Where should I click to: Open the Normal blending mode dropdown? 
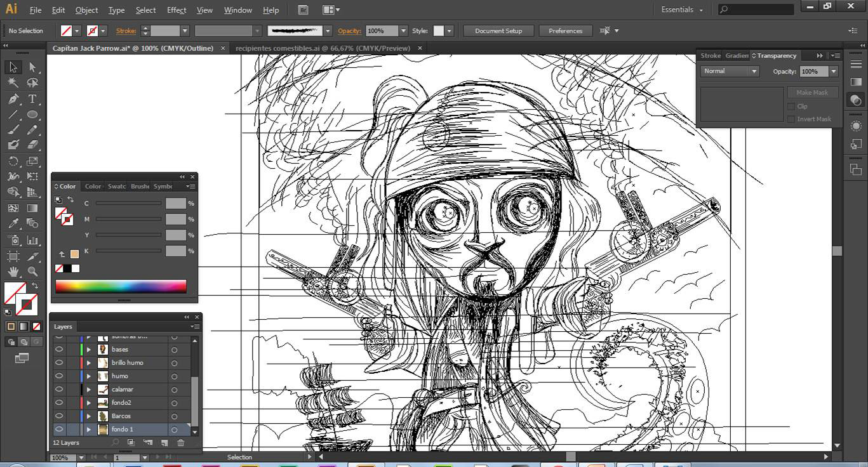click(730, 71)
